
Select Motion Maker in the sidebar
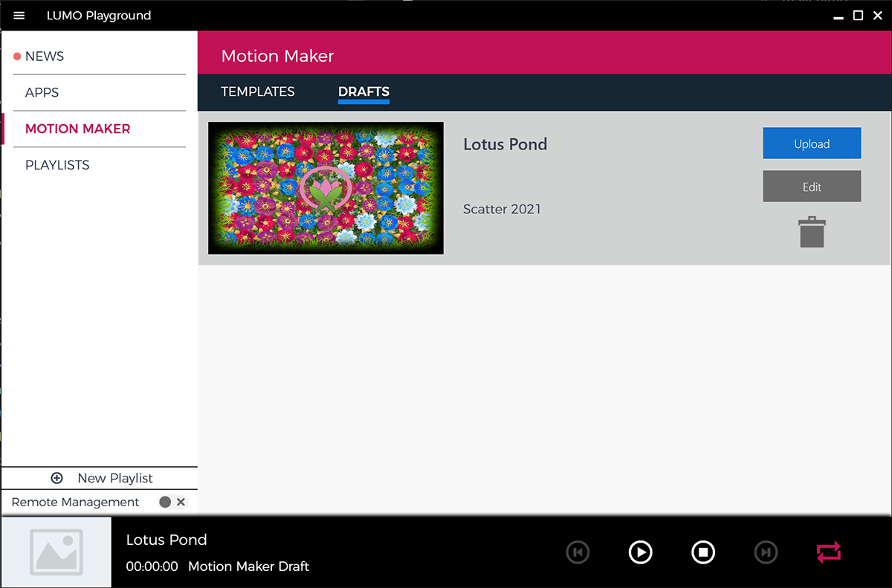point(77,129)
